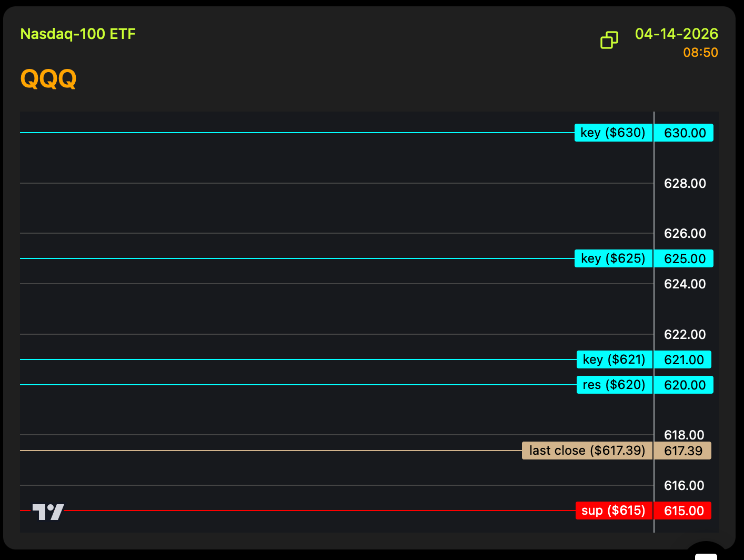Select the key ($625) level label
The height and width of the screenshot is (560, 744).
pos(614,258)
